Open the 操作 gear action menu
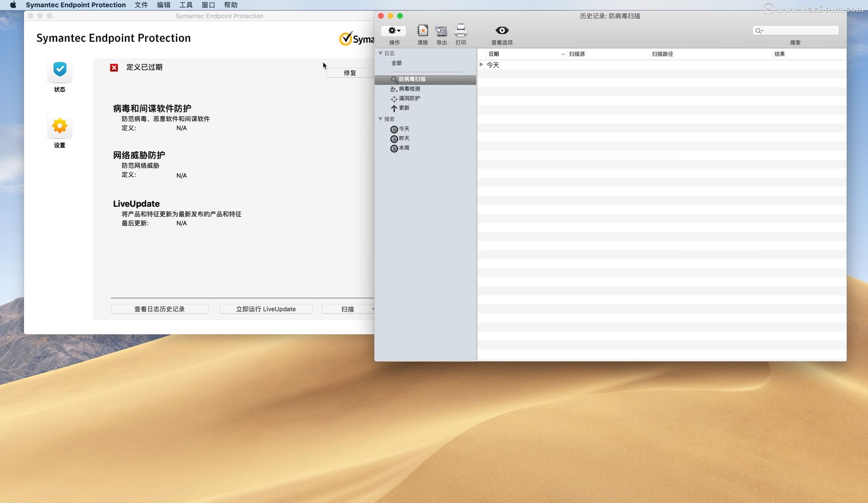The width and height of the screenshot is (868, 503). pos(394,30)
